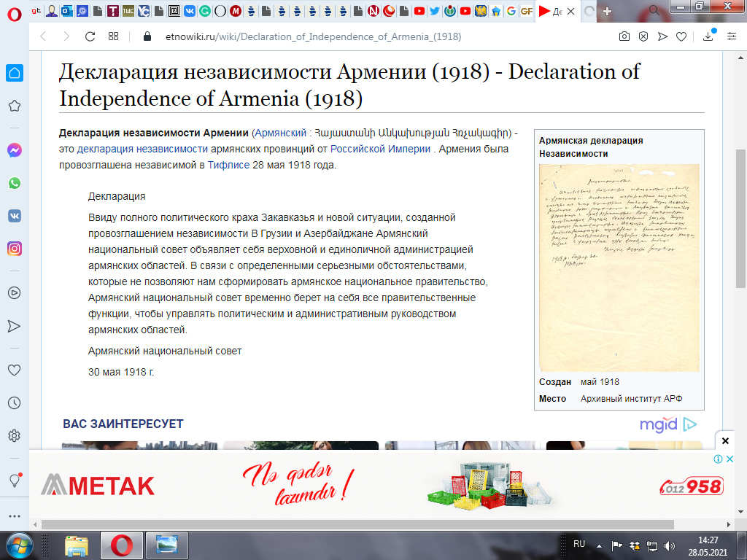
Task: Open the declaration document image
Action: coord(619,268)
